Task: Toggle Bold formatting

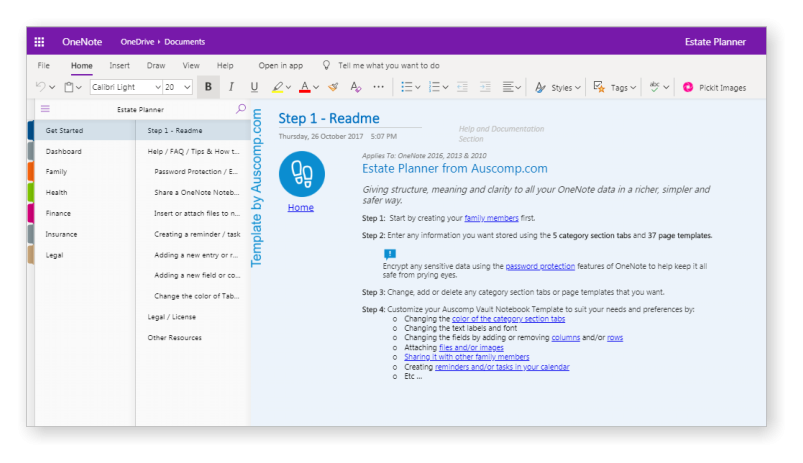Action: (208, 87)
